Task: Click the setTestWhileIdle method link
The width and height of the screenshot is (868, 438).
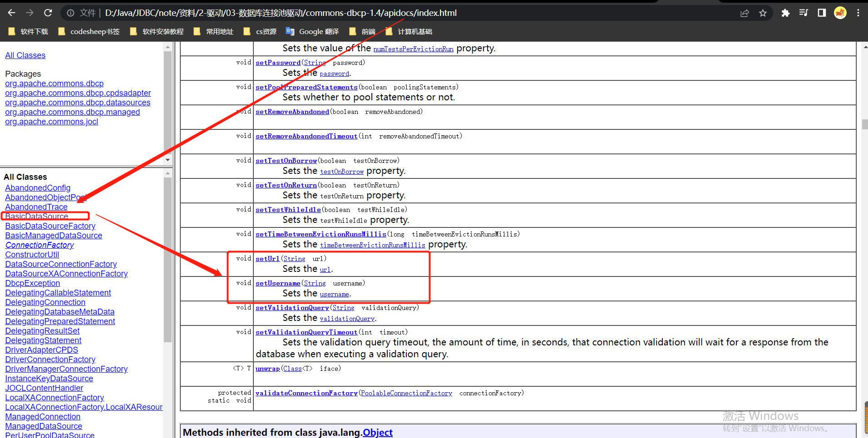Action: (288, 210)
